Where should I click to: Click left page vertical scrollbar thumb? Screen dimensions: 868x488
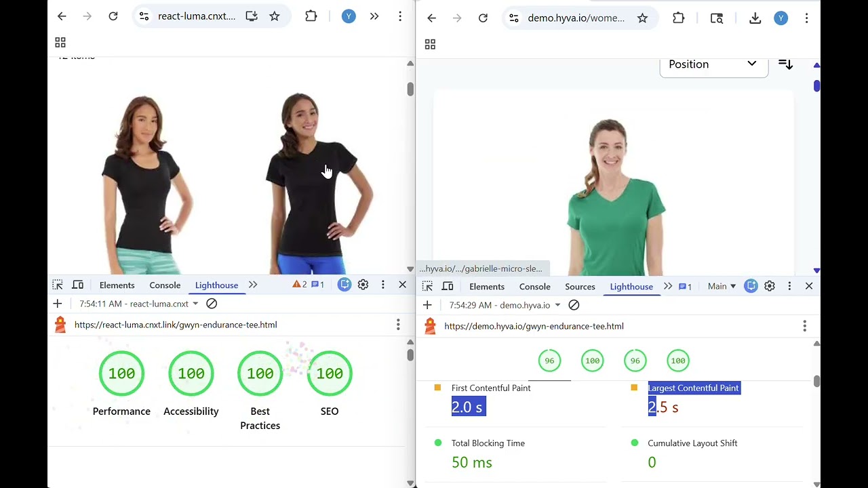410,89
